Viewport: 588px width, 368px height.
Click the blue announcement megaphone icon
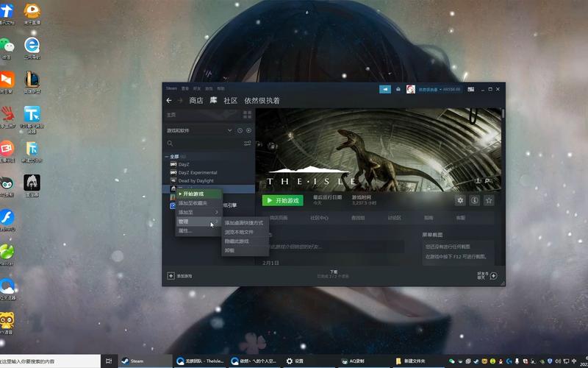click(x=385, y=89)
